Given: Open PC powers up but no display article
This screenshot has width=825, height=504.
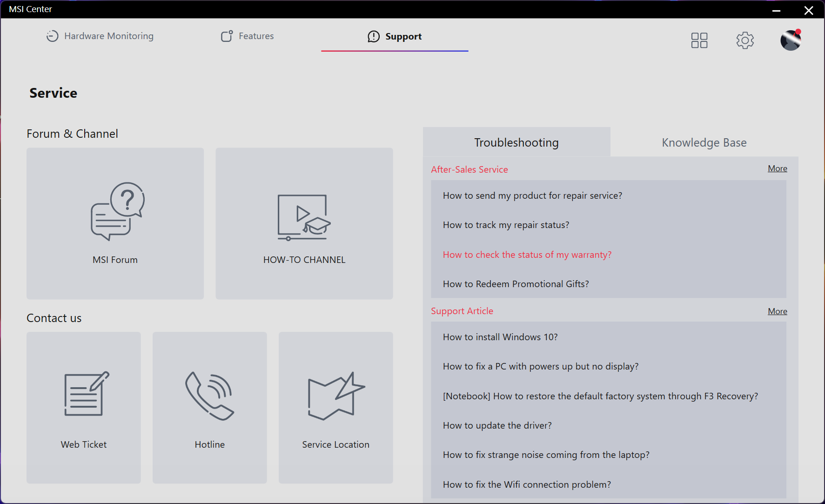Looking at the screenshot, I should pyautogui.click(x=609, y=366).
